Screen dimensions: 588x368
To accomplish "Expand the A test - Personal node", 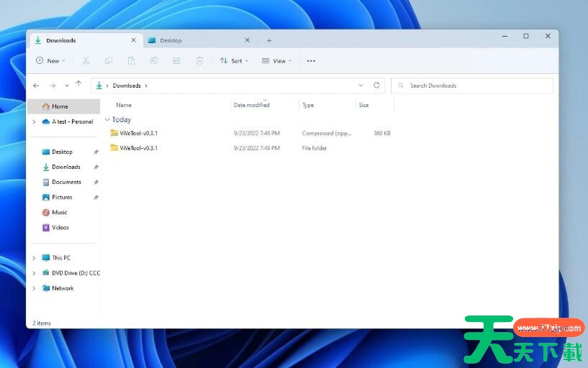I will tap(34, 121).
